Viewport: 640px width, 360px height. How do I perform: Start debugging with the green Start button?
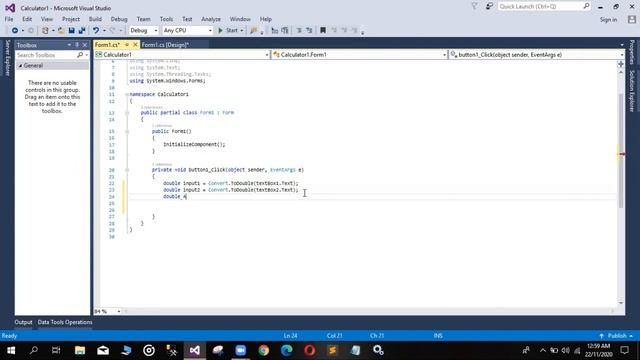click(228, 31)
